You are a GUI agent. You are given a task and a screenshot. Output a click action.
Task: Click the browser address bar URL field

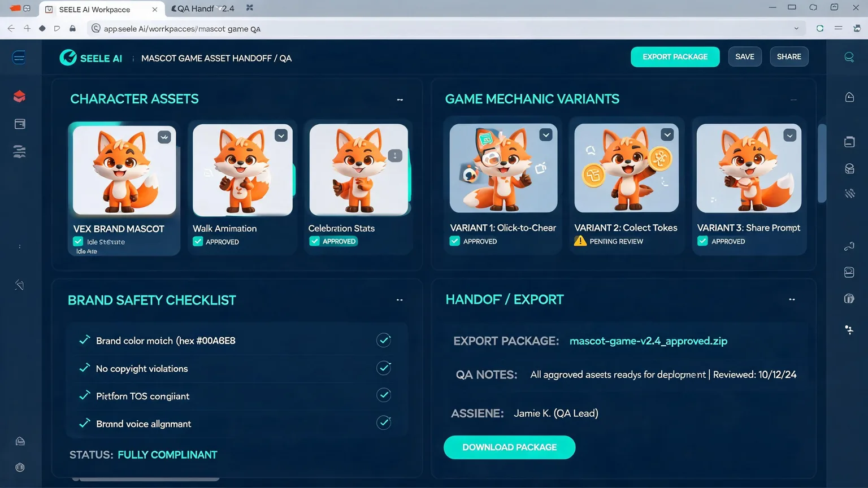tap(446, 28)
